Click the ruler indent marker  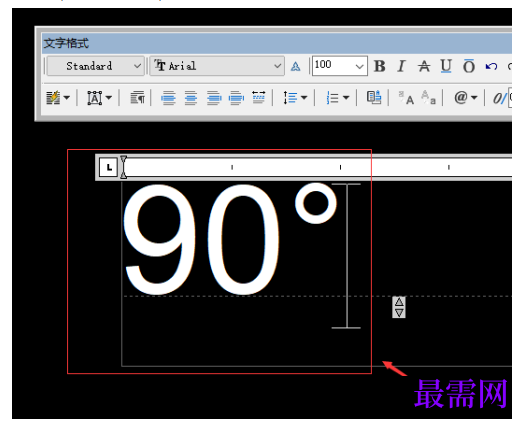tap(123, 167)
